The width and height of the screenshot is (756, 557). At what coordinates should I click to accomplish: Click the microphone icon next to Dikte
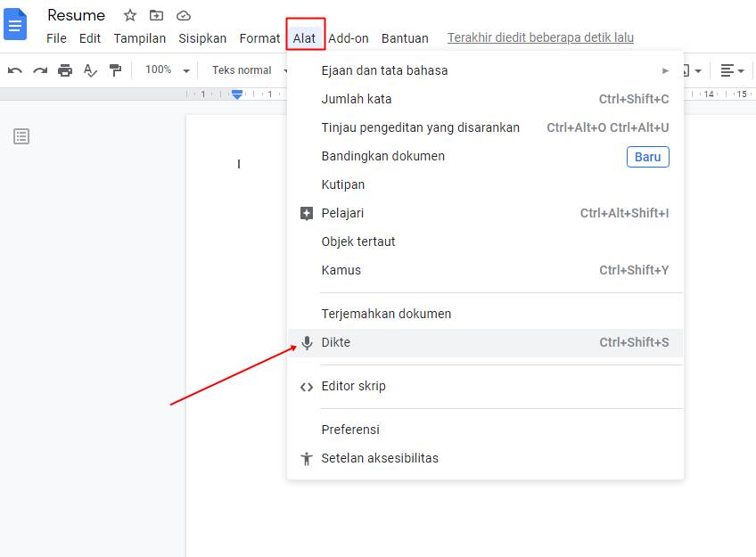click(307, 342)
